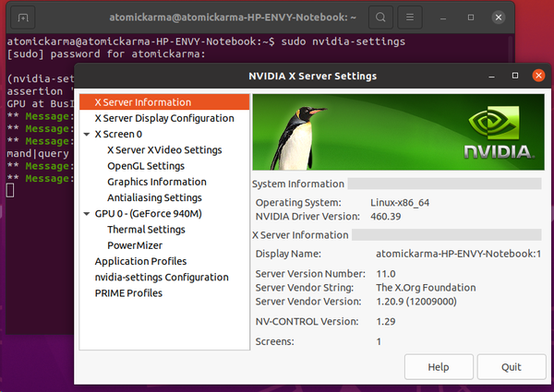
Task: Open X Server Display Configuration
Action: (x=163, y=118)
